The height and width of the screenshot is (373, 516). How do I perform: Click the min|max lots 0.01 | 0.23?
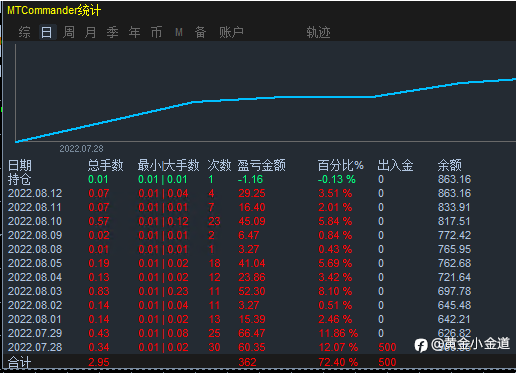pyautogui.click(x=163, y=291)
